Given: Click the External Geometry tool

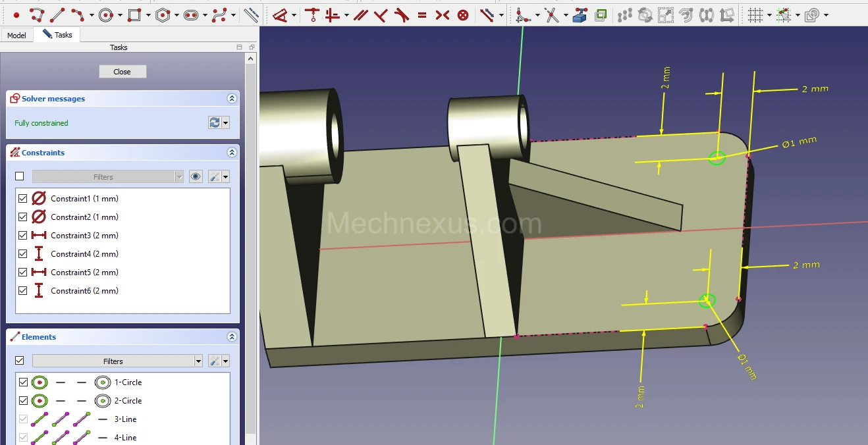Looking at the screenshot, I should click(580, 14).
